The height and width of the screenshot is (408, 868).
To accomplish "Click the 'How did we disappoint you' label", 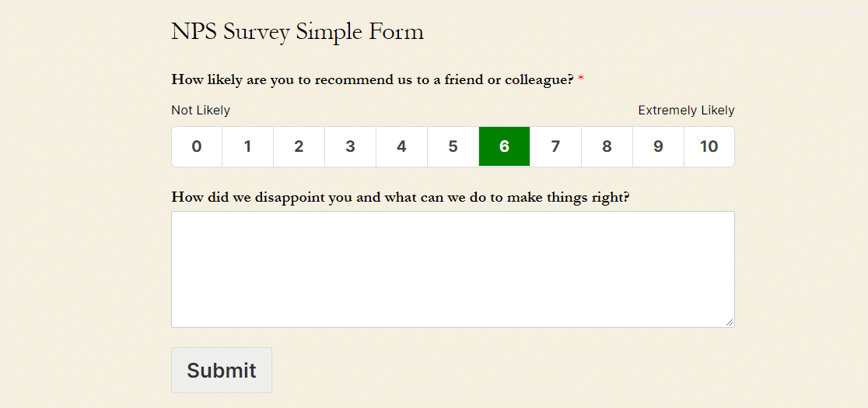I will point(400,197).
